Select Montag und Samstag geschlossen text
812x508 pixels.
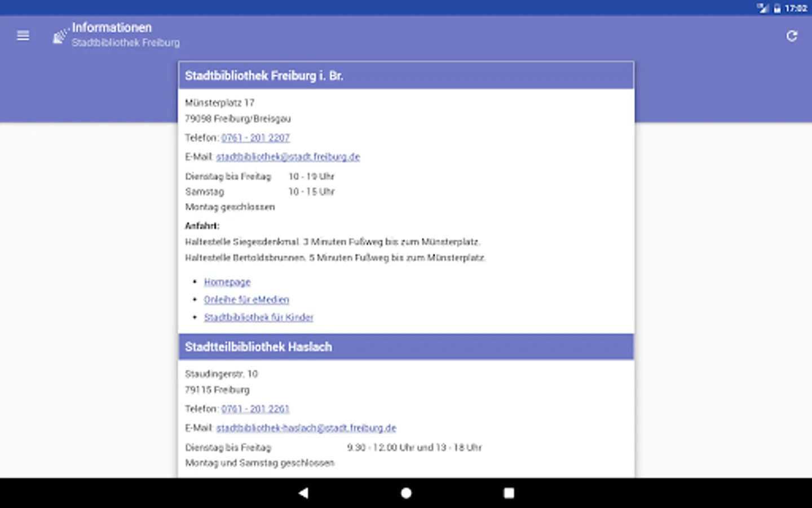[x=260, y=463]
